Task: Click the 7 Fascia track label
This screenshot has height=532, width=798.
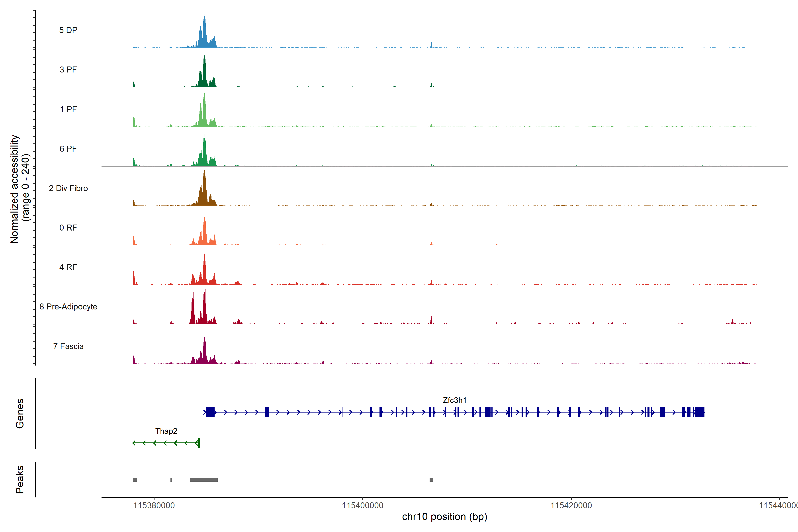Action: coord(68,346)
